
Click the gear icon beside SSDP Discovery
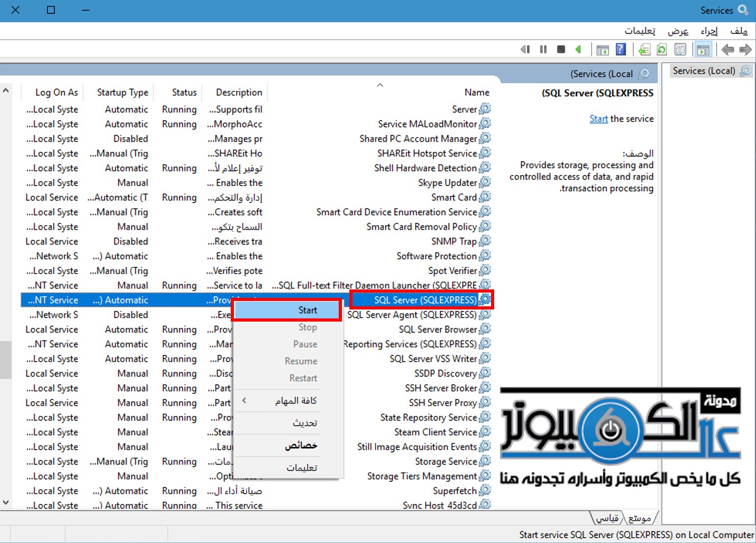tap(485, 373)
